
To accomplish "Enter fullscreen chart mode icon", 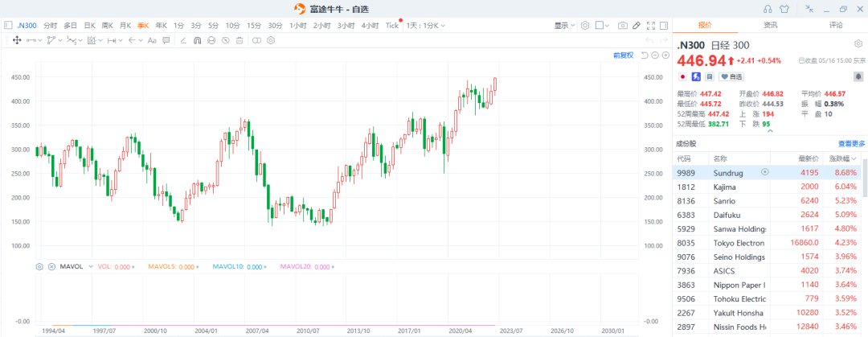I will [x=650, y=25].
